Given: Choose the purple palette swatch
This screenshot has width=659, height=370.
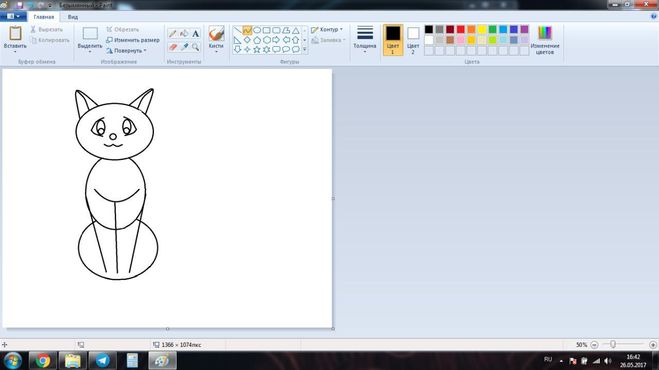Looking at the screenshot, I should point(525,29).
